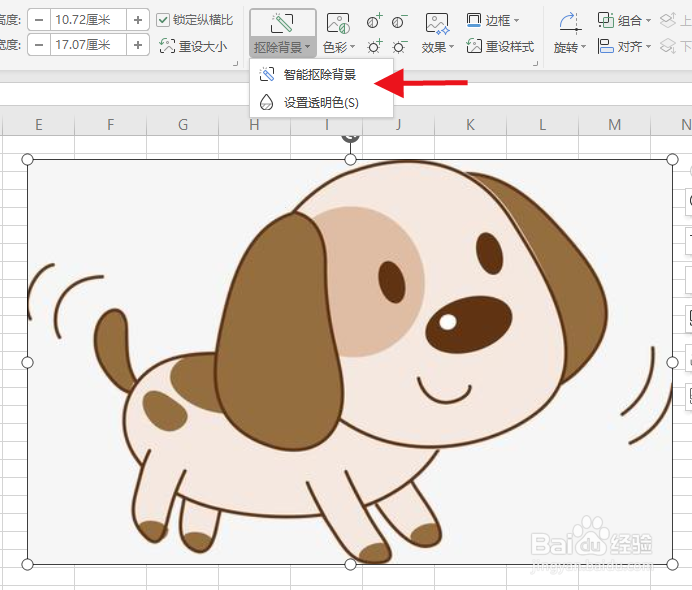Screen dimensions: 692x590
Task: Click the image top-middle resize handle
Action: coord(350,159)
